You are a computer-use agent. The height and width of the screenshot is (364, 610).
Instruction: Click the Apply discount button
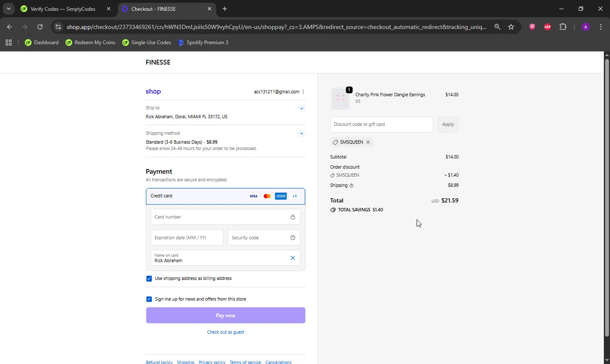coord(448,124)
